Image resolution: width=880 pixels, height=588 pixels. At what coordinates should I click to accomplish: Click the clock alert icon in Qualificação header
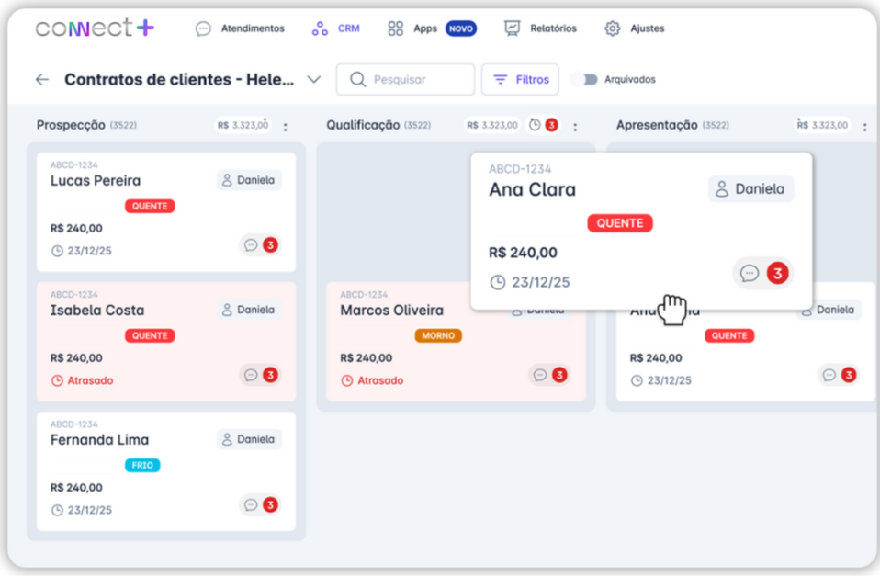[536, 125]
